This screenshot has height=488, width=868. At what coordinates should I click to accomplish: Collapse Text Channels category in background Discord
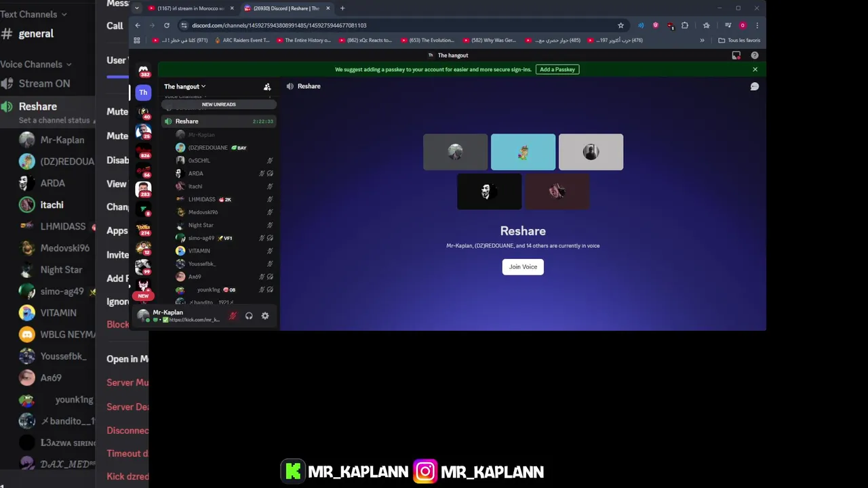point(34,14)
